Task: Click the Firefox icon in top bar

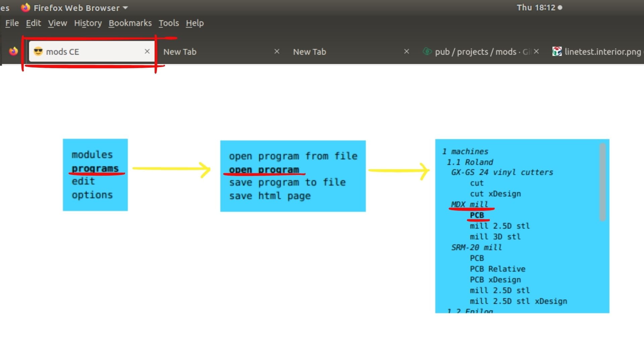Action: point(25,7)
